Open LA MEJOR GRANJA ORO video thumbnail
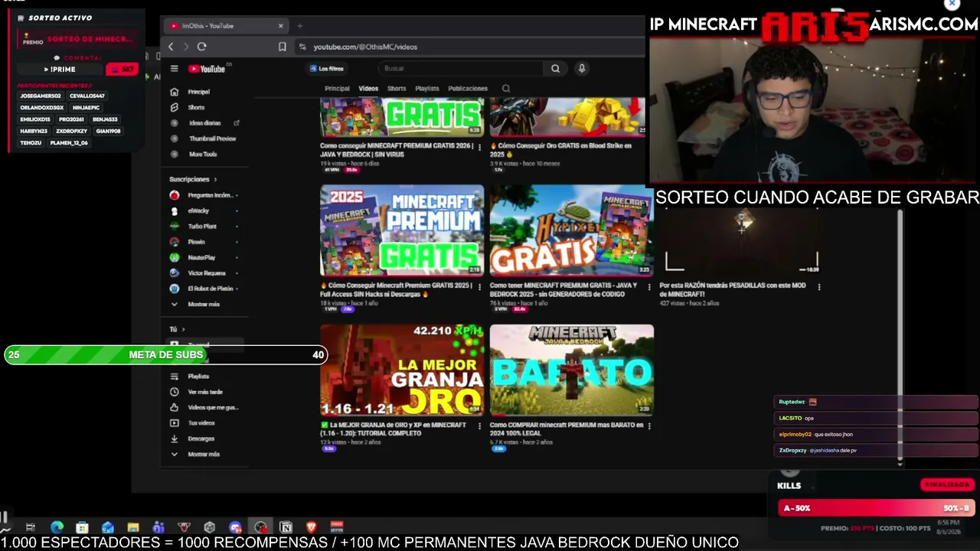 (x=402, y=370)
